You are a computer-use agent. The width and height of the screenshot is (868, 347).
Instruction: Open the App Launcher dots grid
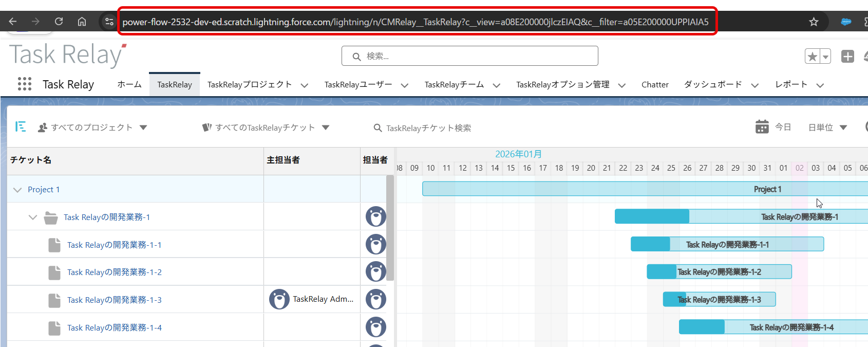25,84
